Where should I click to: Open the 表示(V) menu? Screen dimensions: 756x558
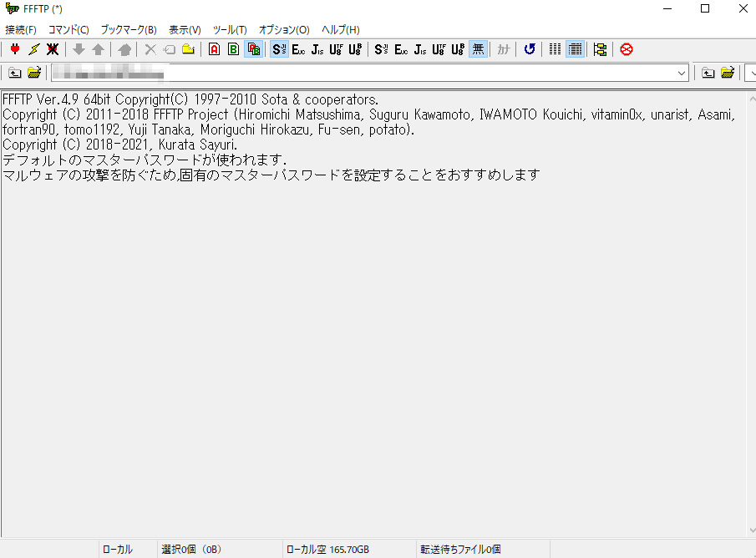(185, 30)
